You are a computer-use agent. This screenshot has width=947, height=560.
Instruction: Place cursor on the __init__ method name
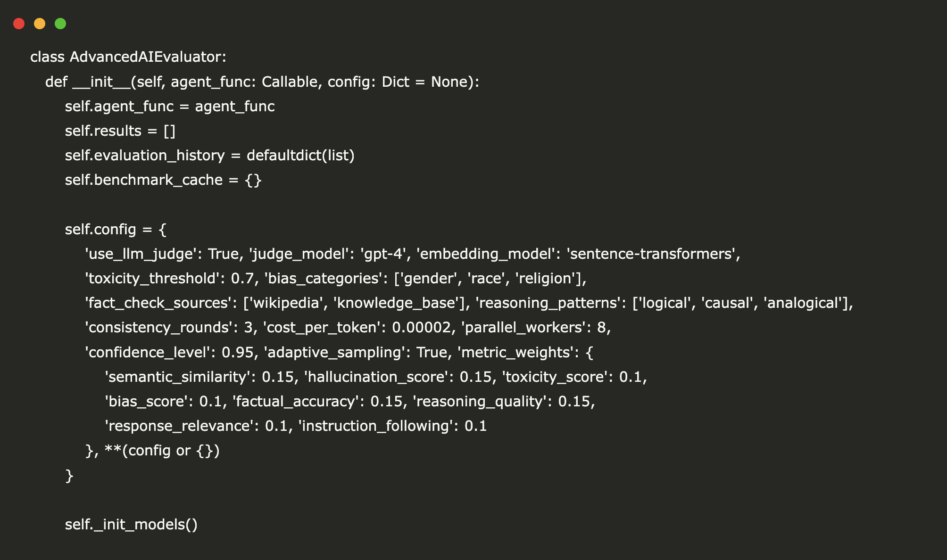(101, 82)
